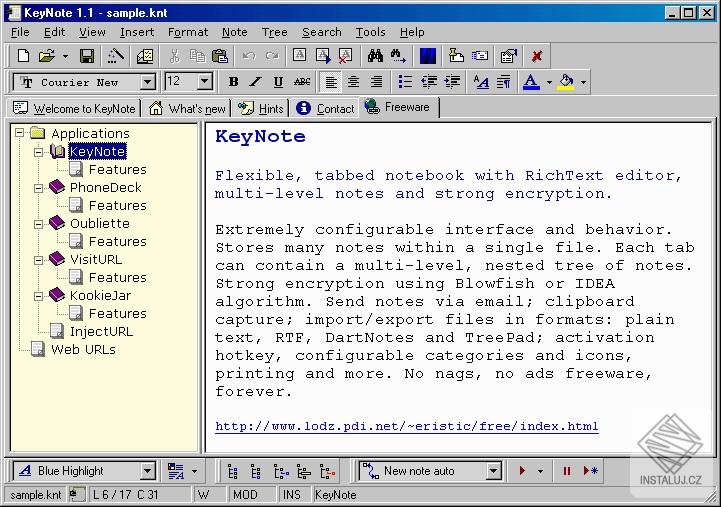Open the Tree menu
The height and width of the screenshot is (507, 721).
click(x=275, y=32)
